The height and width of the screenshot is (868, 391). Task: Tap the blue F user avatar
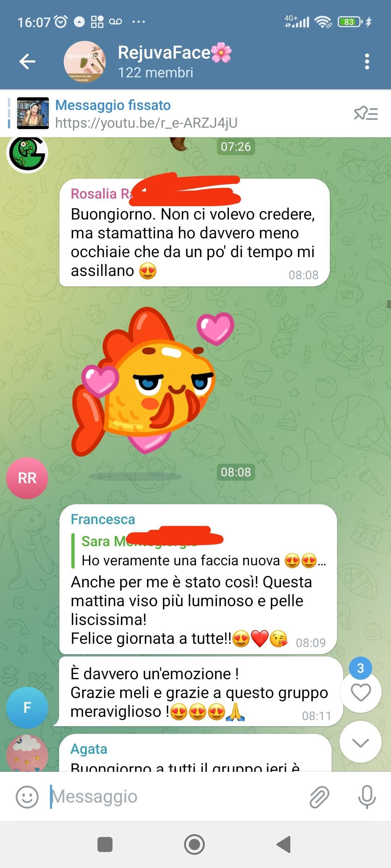pos(27,707)
